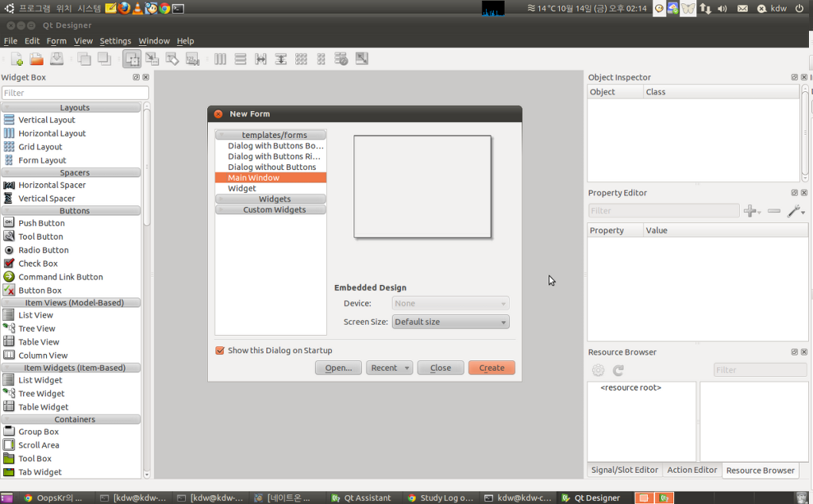Click Lay Out Horizontally toolbar icon
This screenshot has width=813, height=504.
tap(221, 59)
